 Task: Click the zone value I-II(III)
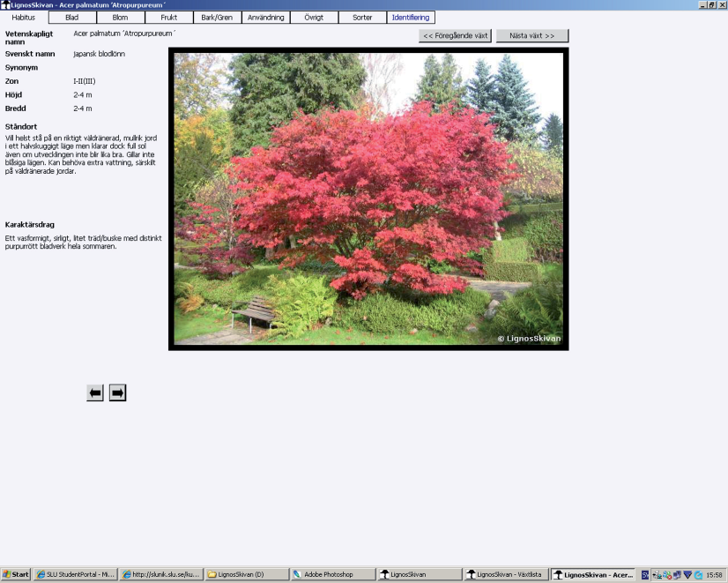[85, 81]
